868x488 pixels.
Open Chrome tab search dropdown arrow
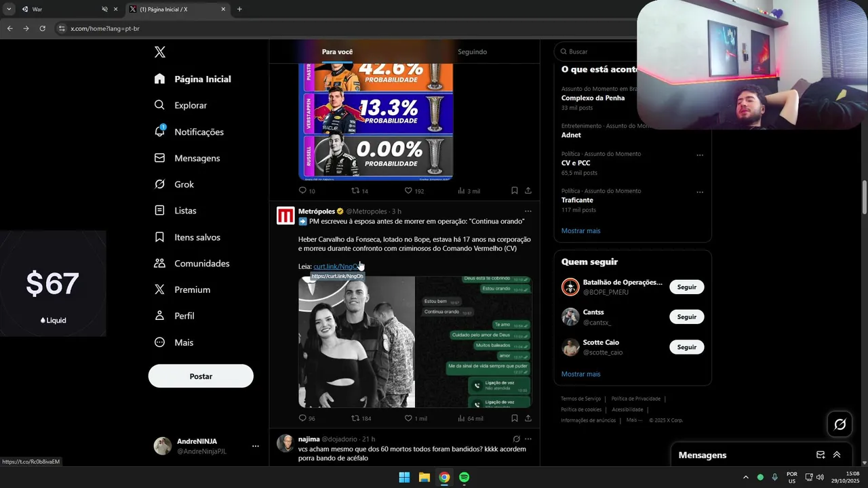[9, 9]
